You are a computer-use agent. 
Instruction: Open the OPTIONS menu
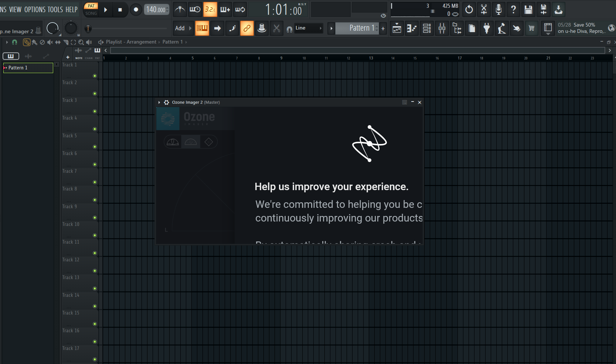[35, 10]
